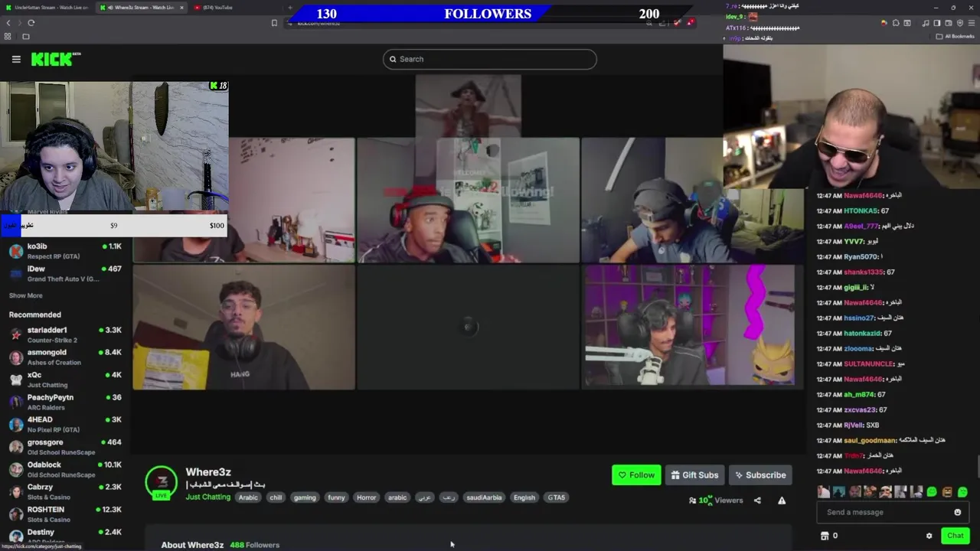Open xQc channel avatar in sidebar
Image resolution: width=980 pixels, height=551 pixels.
[16, 380]
